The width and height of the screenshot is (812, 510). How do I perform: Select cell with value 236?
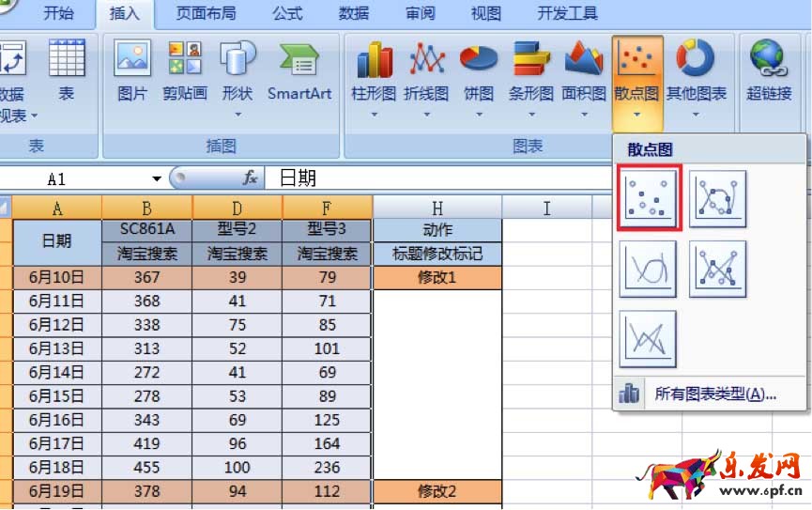pyautogui.click(x=328, y=467)
